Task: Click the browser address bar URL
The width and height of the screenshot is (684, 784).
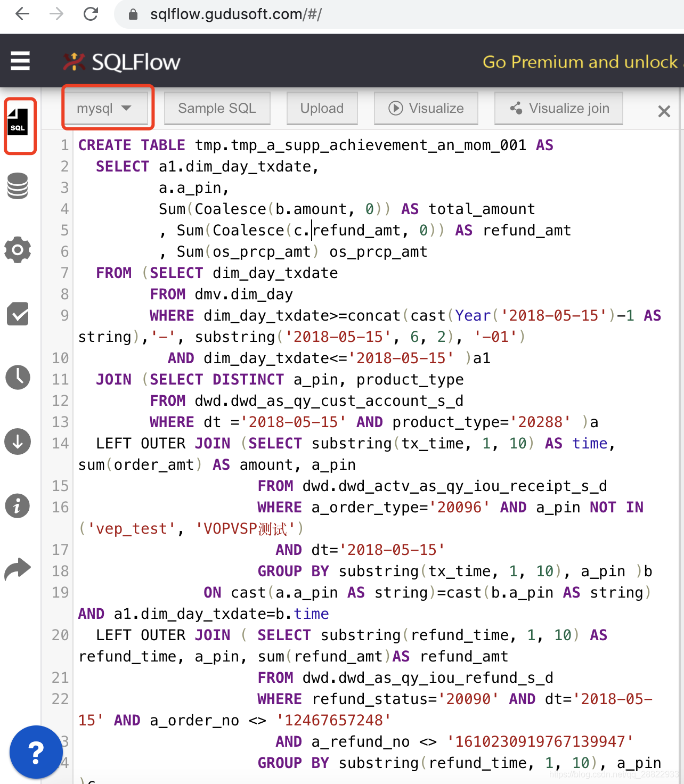Action: point(236,14)
